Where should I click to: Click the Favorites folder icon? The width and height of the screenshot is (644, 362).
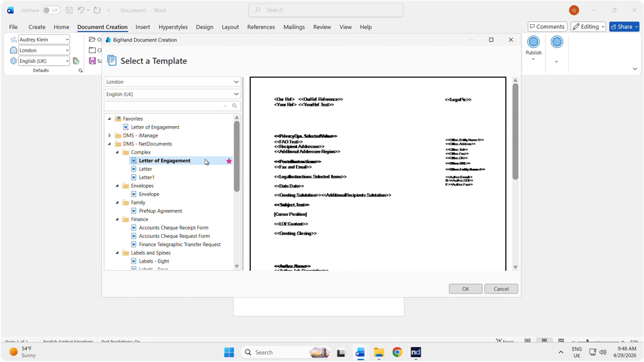tap(118, 119)
